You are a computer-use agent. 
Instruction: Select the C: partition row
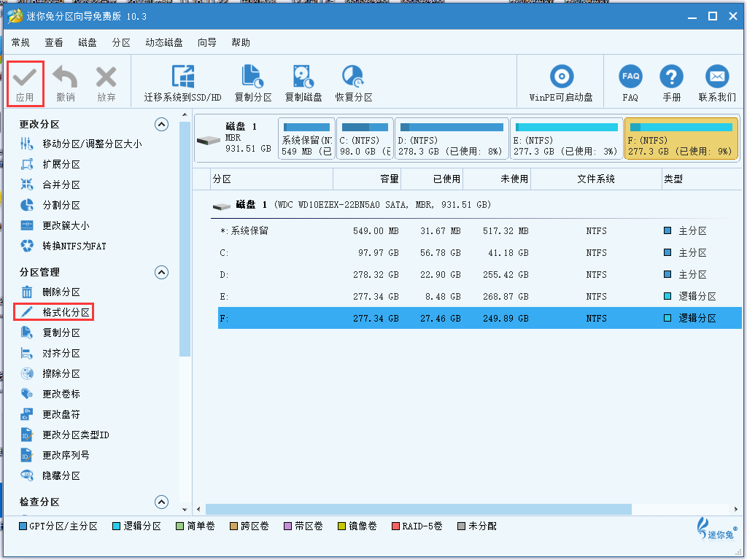pos(480,253)
